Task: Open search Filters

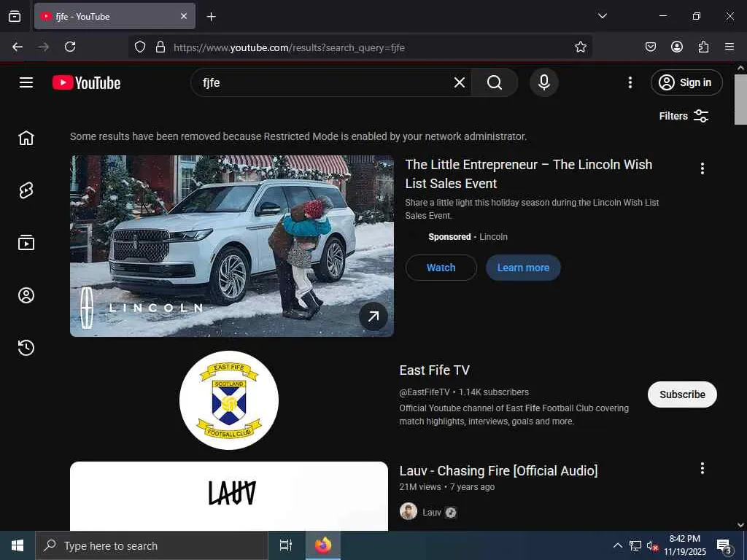Action: (684, 116)
